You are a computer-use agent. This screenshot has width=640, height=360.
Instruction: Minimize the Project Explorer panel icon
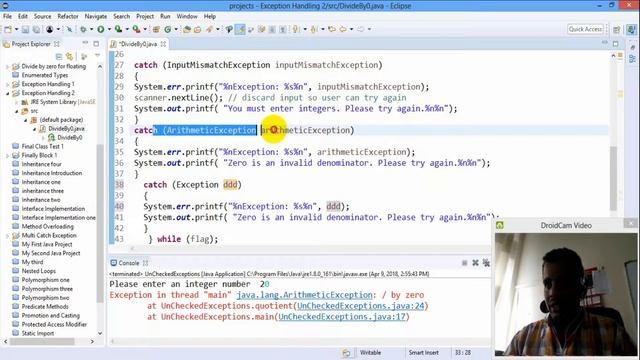point(85,43)
